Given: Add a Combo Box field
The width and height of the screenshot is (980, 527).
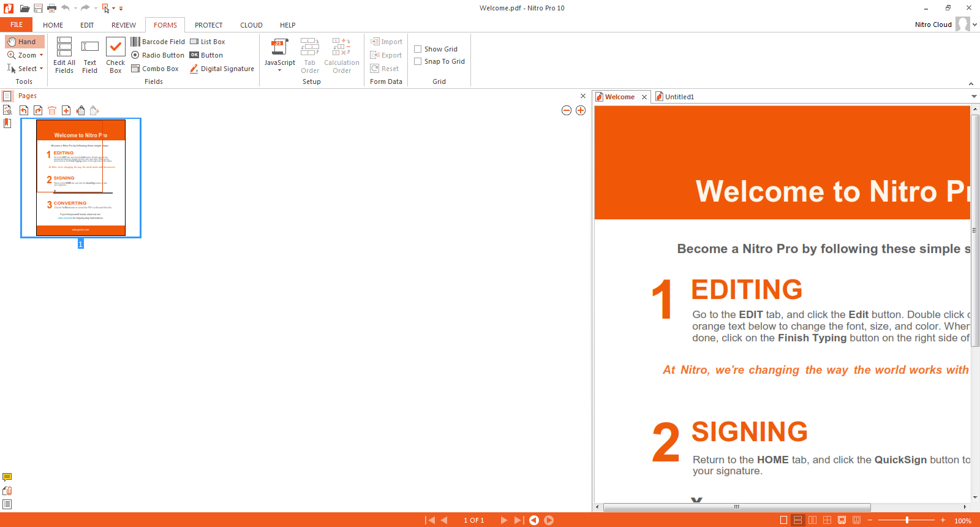Looking at the screenshot, I should (155, 69).
